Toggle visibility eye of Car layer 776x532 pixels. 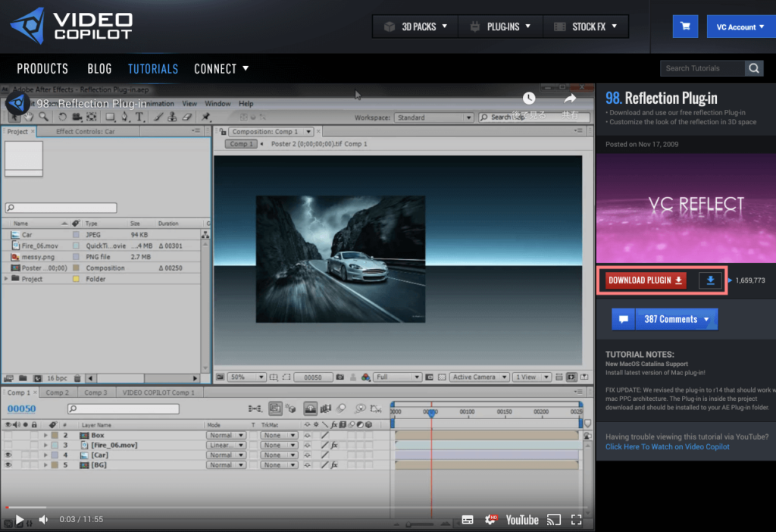[8, 455]
